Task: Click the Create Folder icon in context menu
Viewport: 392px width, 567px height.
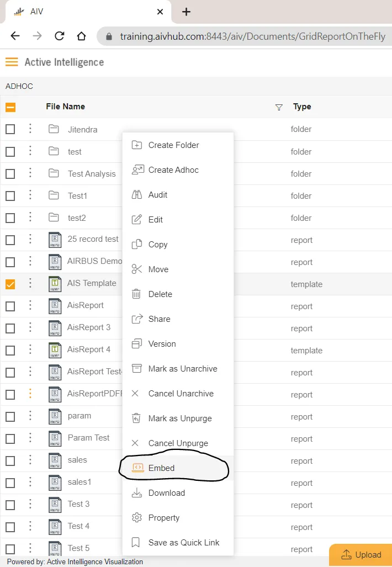Action: click(x=137, y=145)
